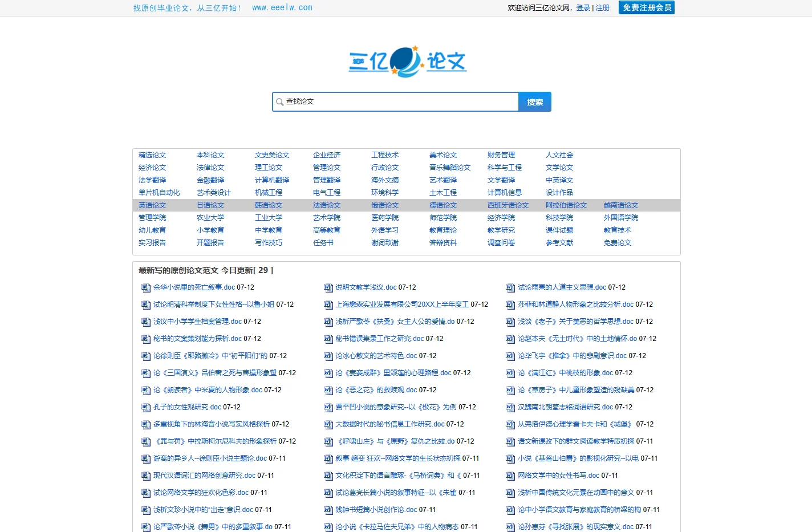Open paper 论《满江红》中桃枝的形象

coord(565,373)
